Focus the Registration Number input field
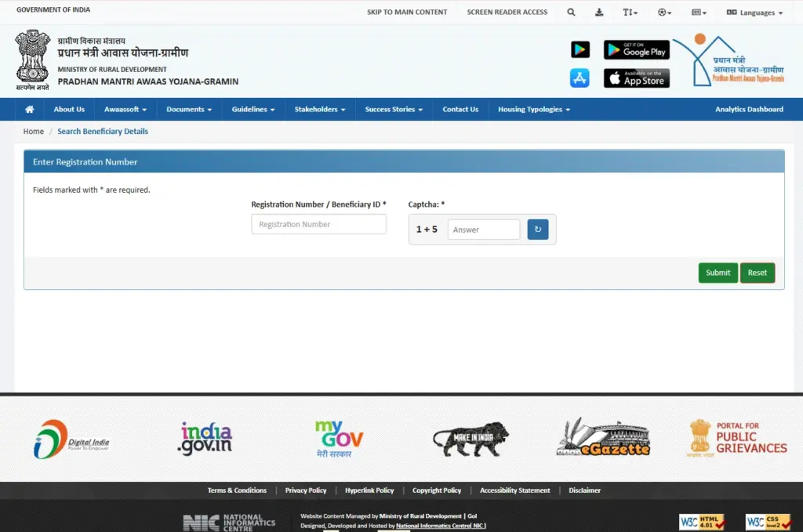 (318, 224)
